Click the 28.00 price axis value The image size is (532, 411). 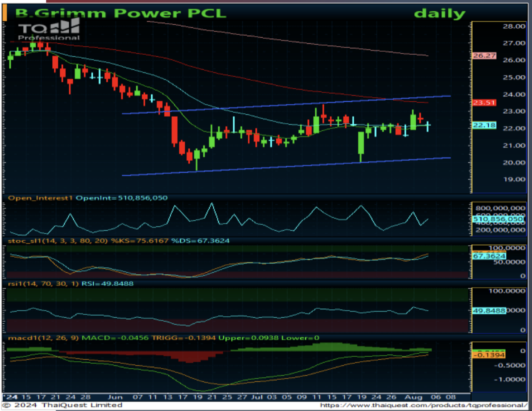click(514, 26)
